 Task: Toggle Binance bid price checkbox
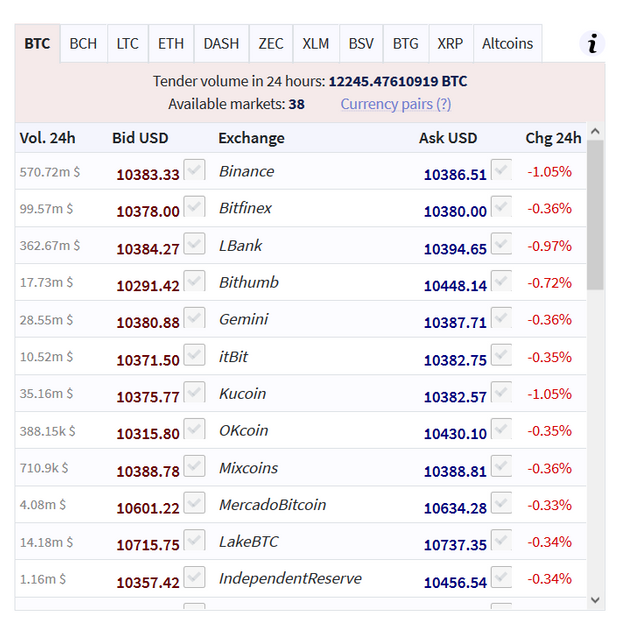(195, 170)
